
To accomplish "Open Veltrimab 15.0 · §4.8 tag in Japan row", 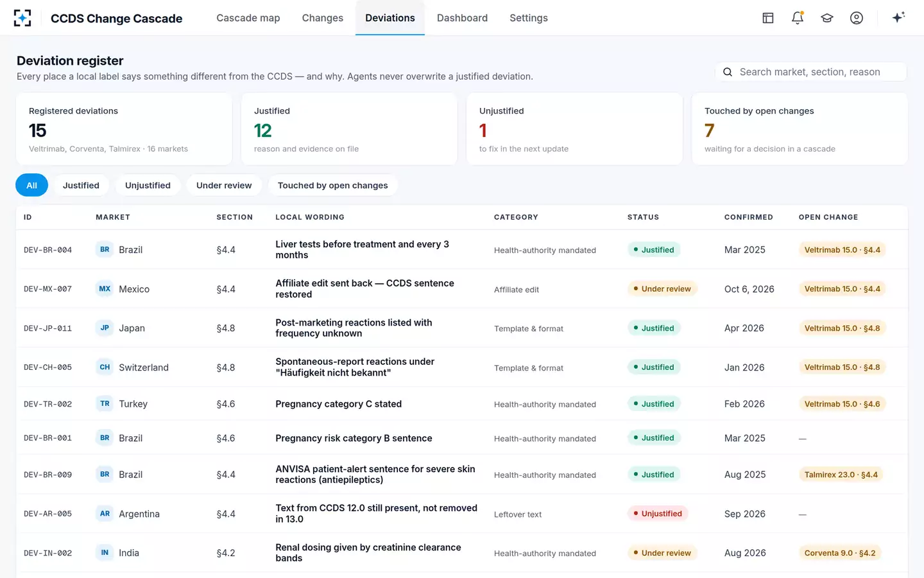I will click(x=842, y=328).
